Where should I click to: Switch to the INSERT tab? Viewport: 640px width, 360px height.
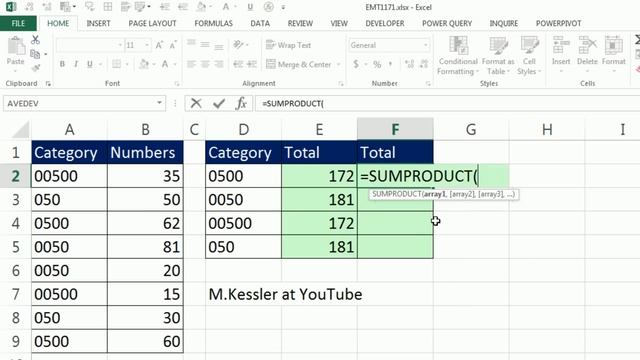point(98,23)
